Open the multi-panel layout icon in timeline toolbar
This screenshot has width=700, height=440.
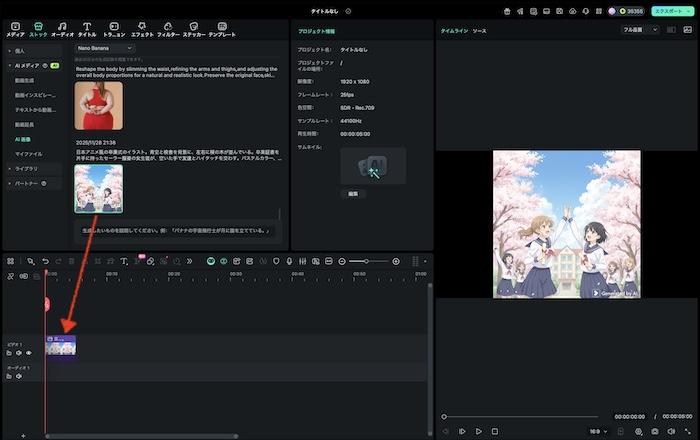coord(10,262)
